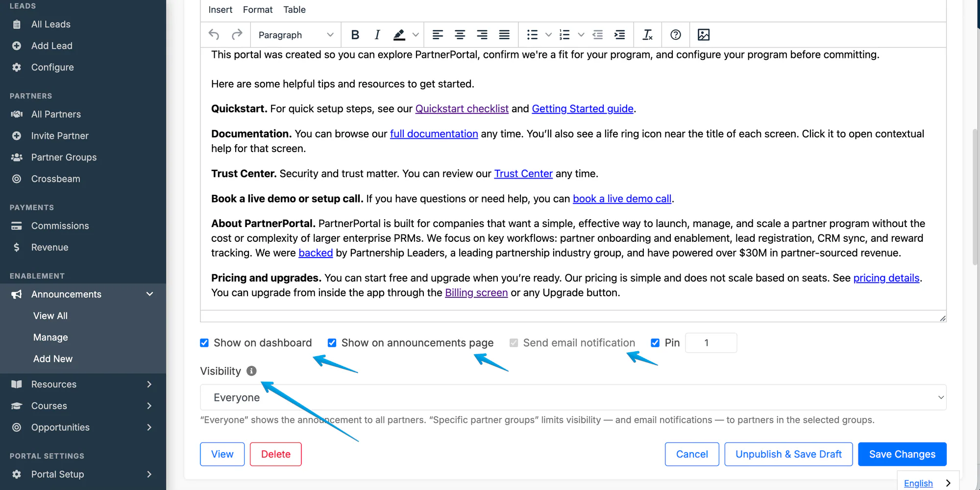Click the Cancel button
This screenshot has height=490, width=980.
pyautogui.click(x=692, y=454)
